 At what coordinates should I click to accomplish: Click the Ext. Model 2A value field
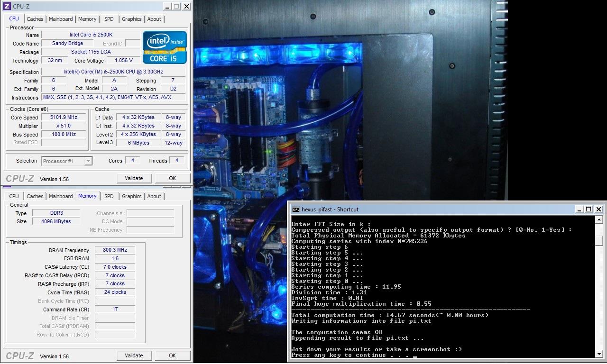[x=114, y=89]
